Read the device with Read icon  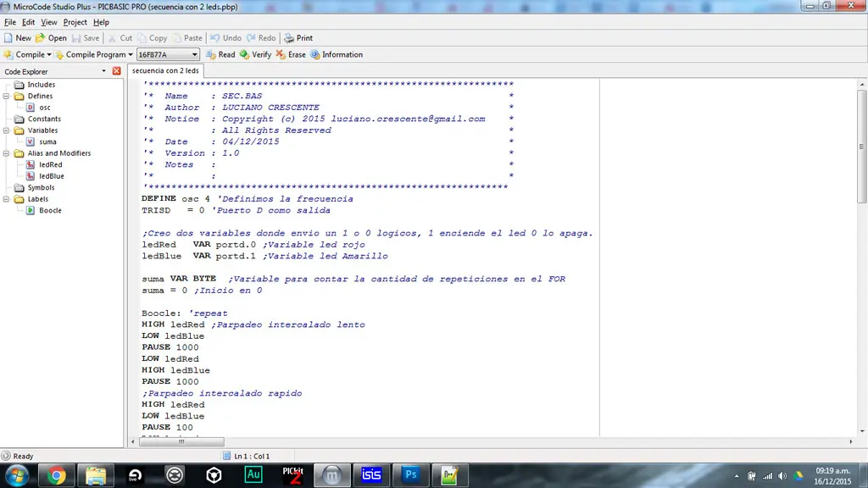click(x=211, y=55)
